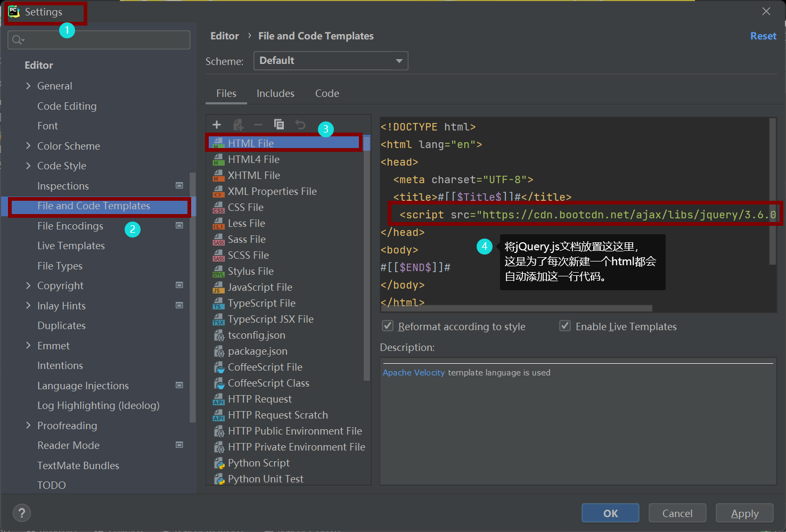Open Live Templates settings page

click(71, 245)
